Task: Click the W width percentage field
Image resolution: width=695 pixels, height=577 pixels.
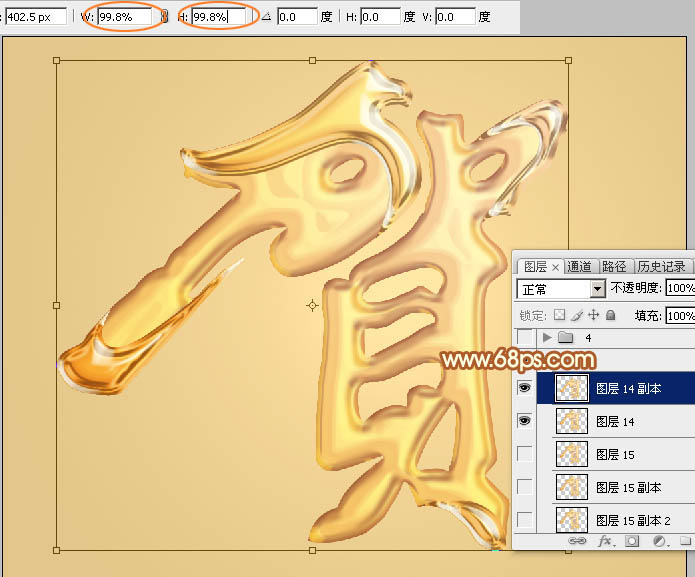Action: point(125,17)
